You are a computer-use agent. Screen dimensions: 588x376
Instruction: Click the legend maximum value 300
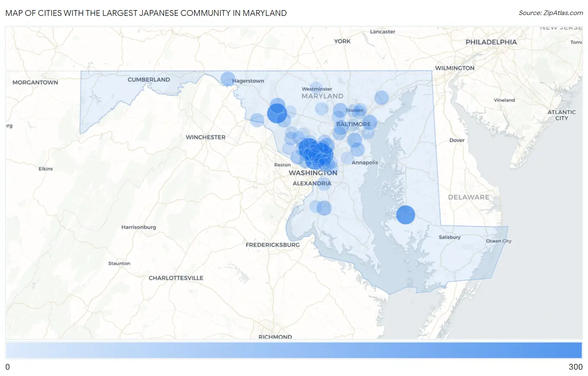pyautogui.click(x=575, y=367)
